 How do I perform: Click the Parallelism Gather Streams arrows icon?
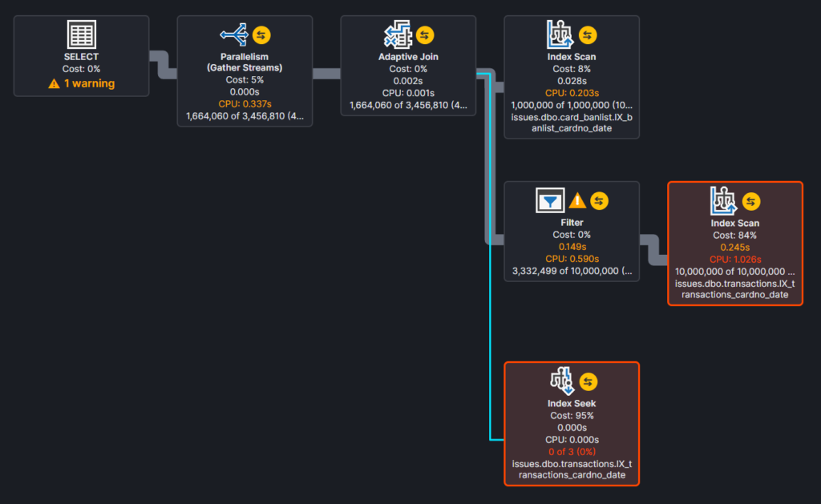[234, 34]
